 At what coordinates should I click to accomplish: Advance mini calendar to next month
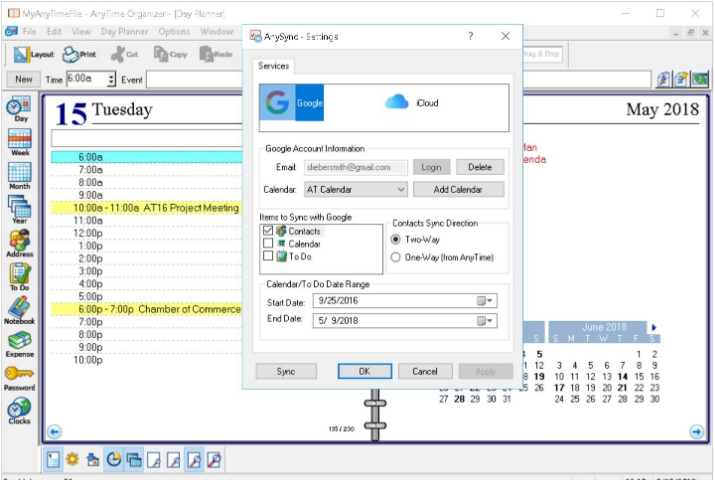pos(654,327)
